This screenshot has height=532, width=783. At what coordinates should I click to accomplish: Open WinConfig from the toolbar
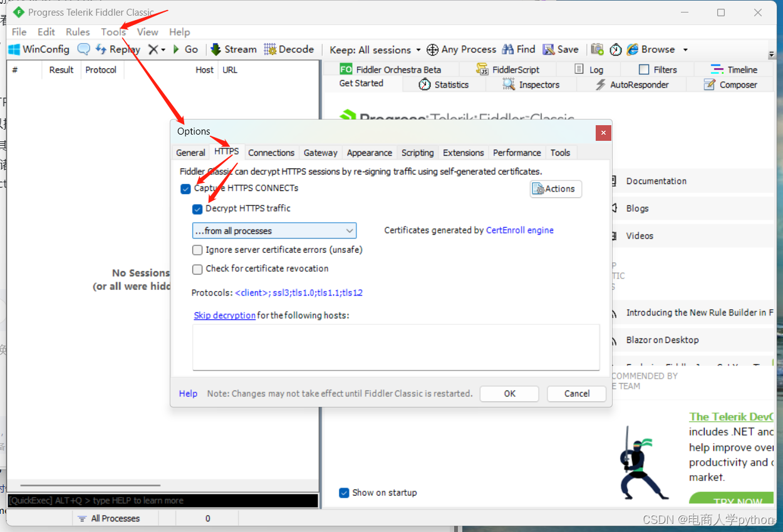point(39,49)
